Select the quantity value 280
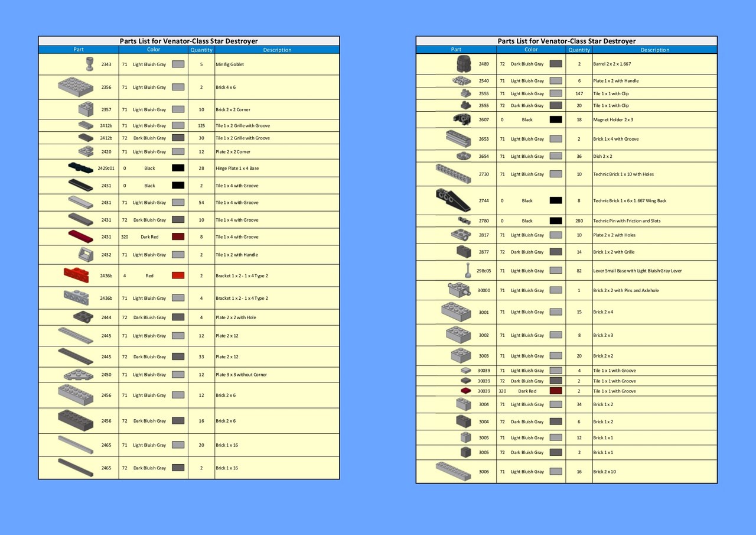The height and width of the screenshot is (535, 756). (579, 221)
